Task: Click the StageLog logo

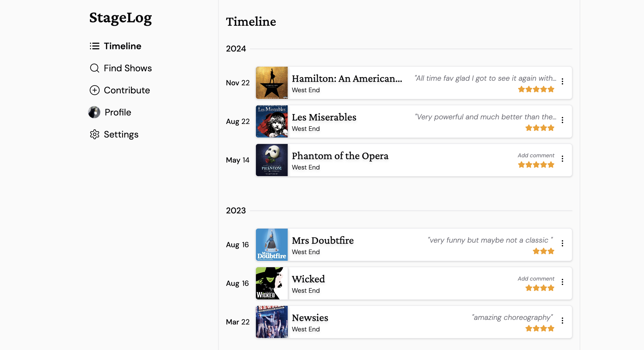Action: [x=120, y=18]
